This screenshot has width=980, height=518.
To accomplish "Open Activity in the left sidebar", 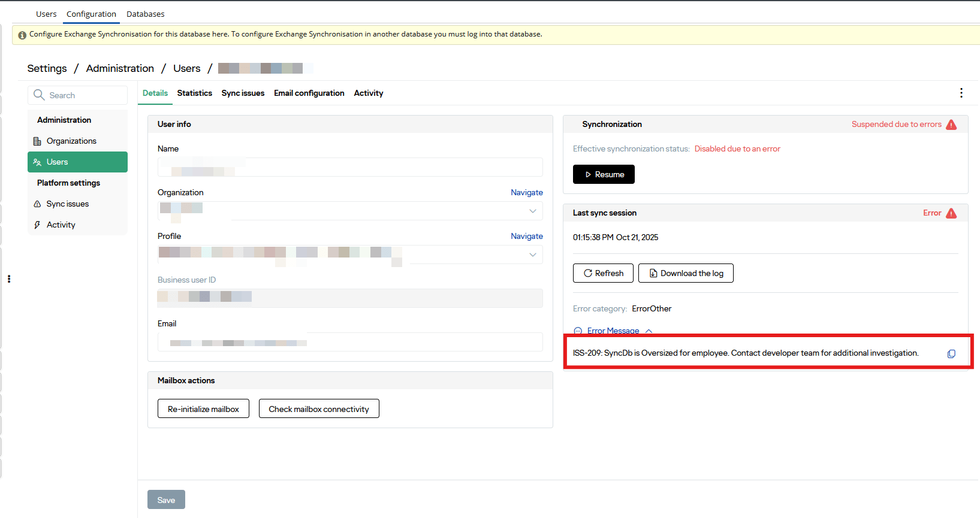I will [61, 225].
